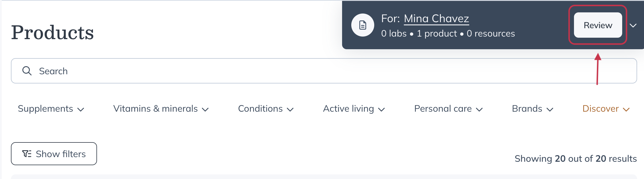Click the Discover menu label
644x179 pixels.
click(600, 109)
